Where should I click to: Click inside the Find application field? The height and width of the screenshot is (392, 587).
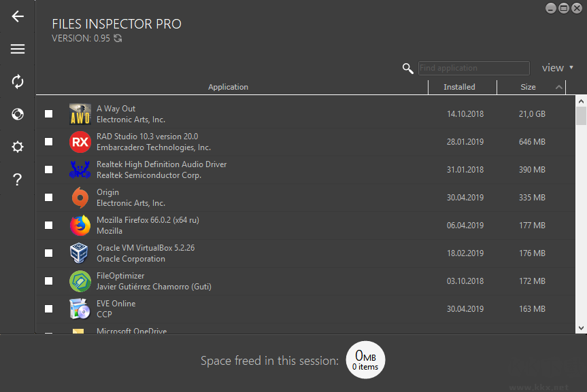473,68
